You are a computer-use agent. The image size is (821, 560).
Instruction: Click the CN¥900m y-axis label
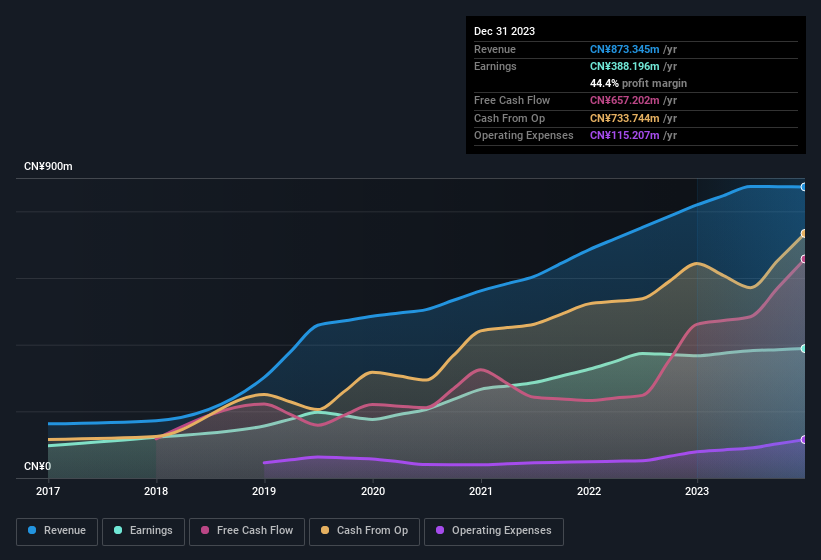coord(48,166)
